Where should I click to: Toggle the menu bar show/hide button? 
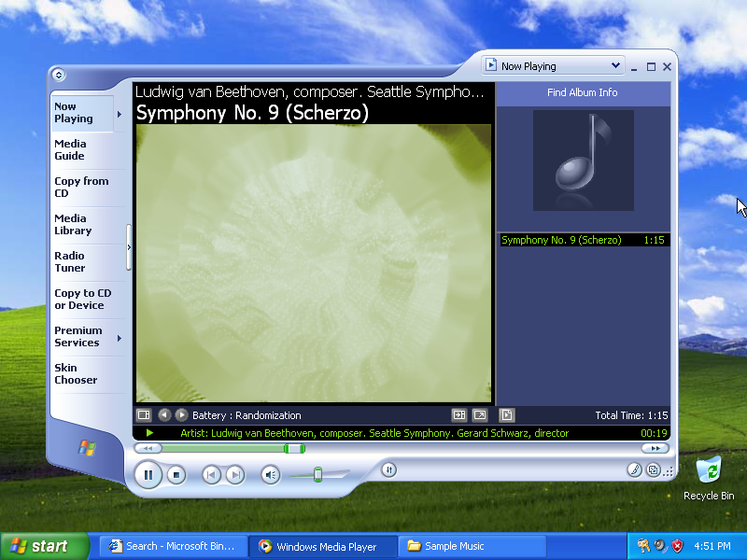point(58,75)
